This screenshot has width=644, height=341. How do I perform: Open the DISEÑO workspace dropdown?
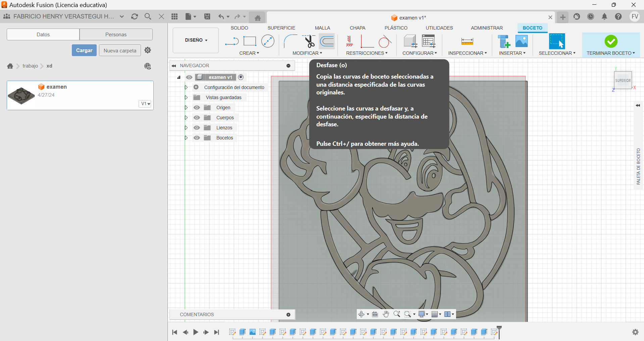tap(196, 40)
